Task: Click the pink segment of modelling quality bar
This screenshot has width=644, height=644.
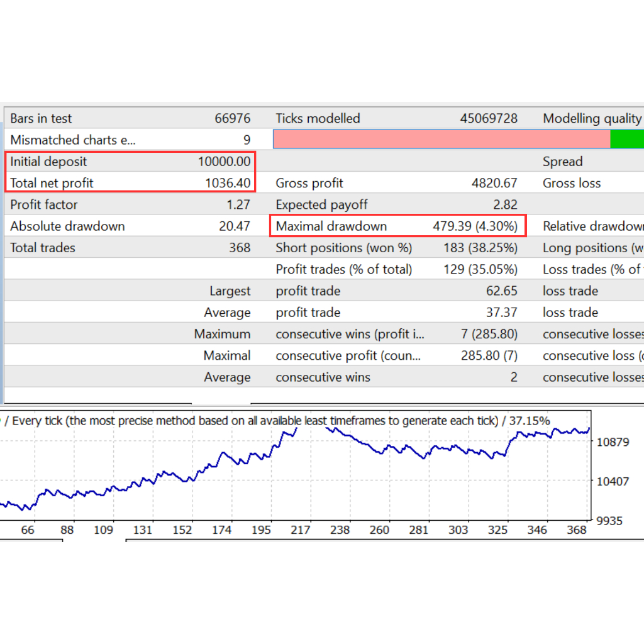Action: pyautogui.click(x=441, y=140)
